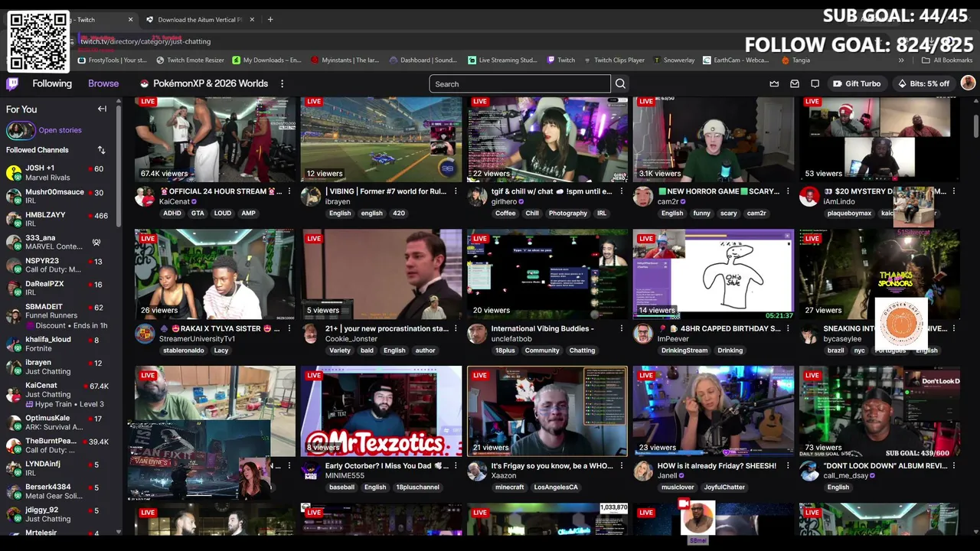Open more options beside PokémonXP & 2026 Worlds
Screen dimensions: 980x551
point(282,83)
